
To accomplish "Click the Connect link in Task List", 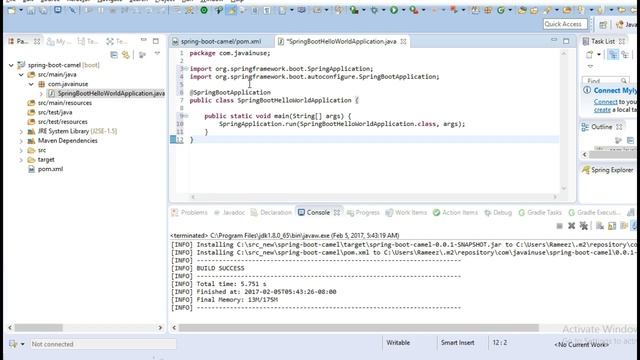I will coord(605,102).
